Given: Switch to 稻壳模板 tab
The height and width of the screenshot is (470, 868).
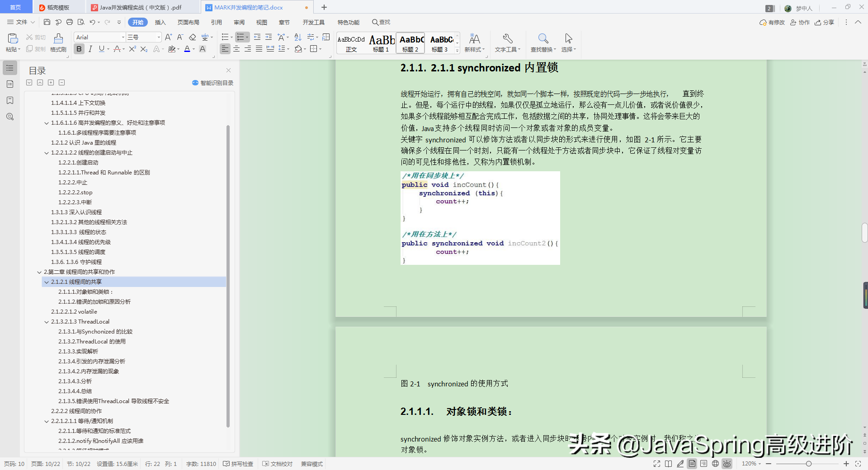Looking at the screenshot, I should tap(58, 7).
